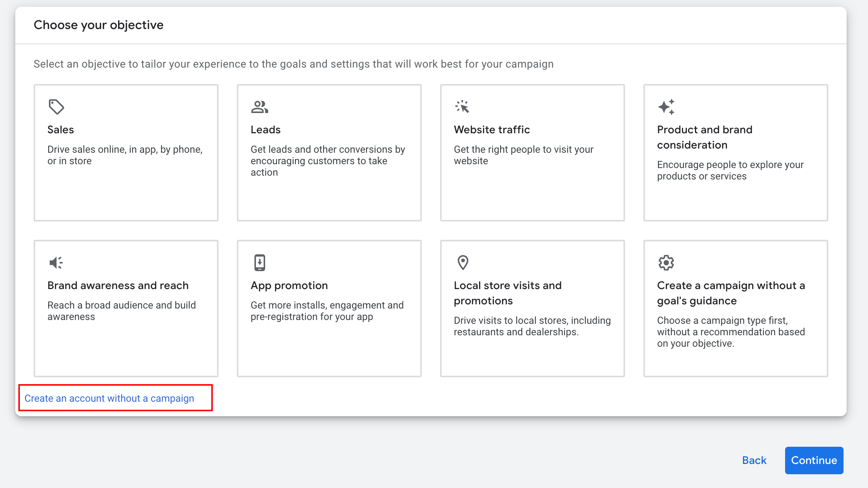Click the location pin icon for local stores
Image resolution: width=868 pixels, height=488 pixels.
463,263
